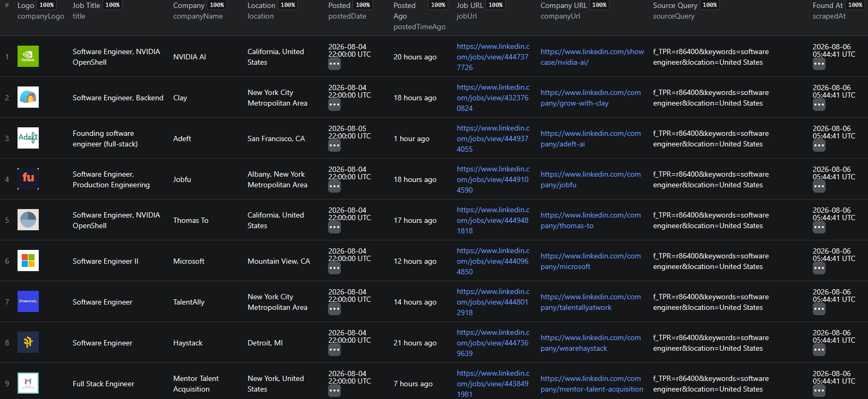
Task: Expand the posted date in Thomas To row
Action: tap(334, 228)
